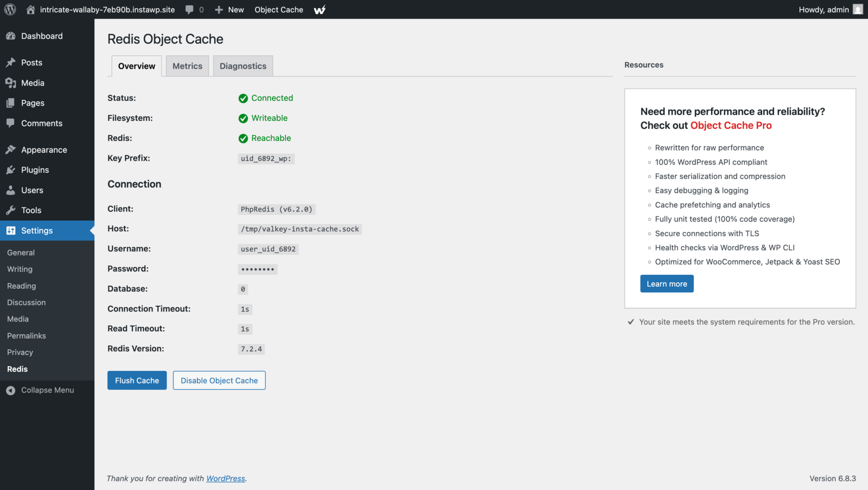Open the Object Cache Pro link
Image resolution: width=868 pixels, height=490 pixels.
point(731,126)
